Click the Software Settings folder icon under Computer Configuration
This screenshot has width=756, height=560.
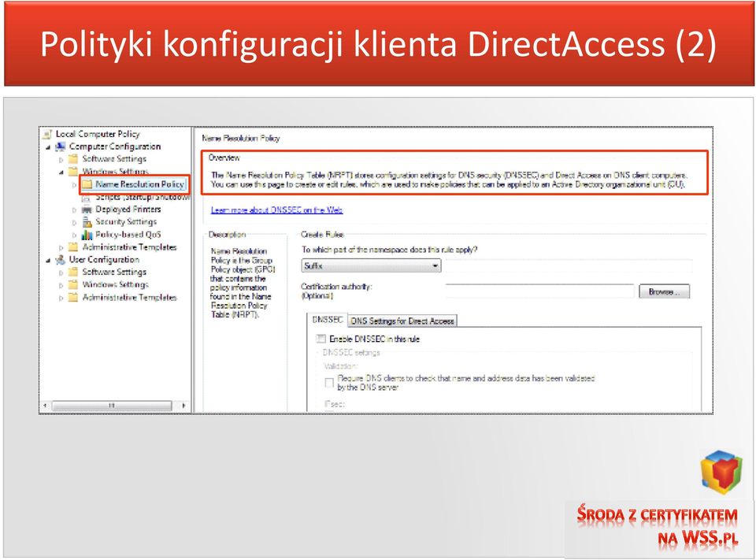point(73,158)
